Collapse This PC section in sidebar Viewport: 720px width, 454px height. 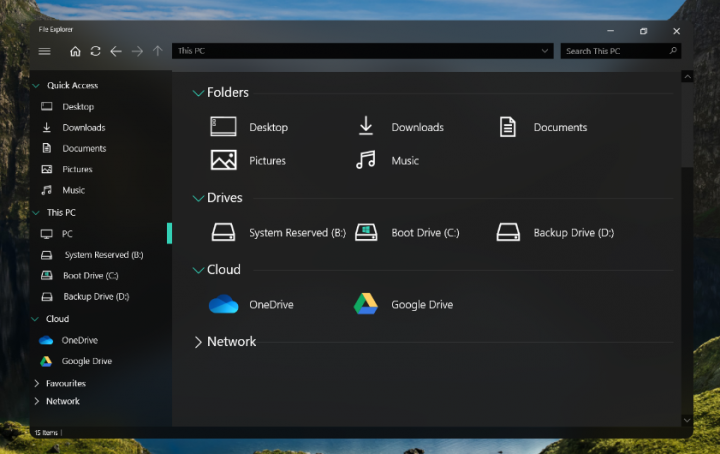pos(36,213)
